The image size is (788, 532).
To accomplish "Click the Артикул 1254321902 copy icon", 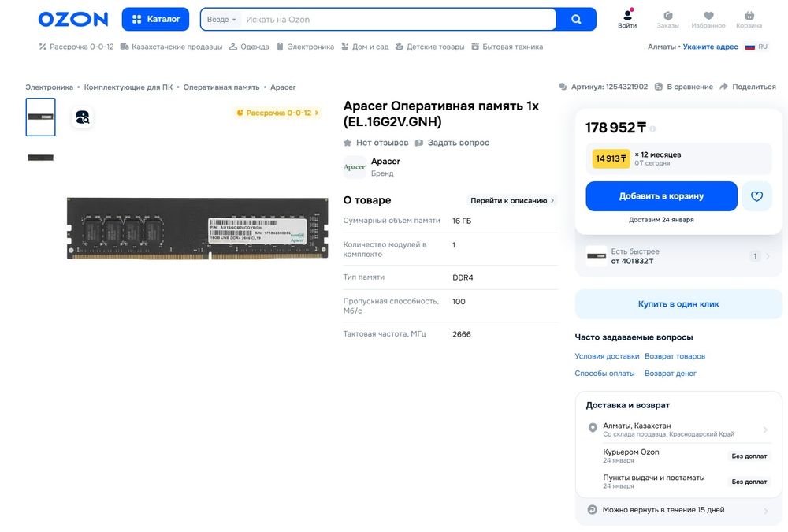I will coord(563,87).
